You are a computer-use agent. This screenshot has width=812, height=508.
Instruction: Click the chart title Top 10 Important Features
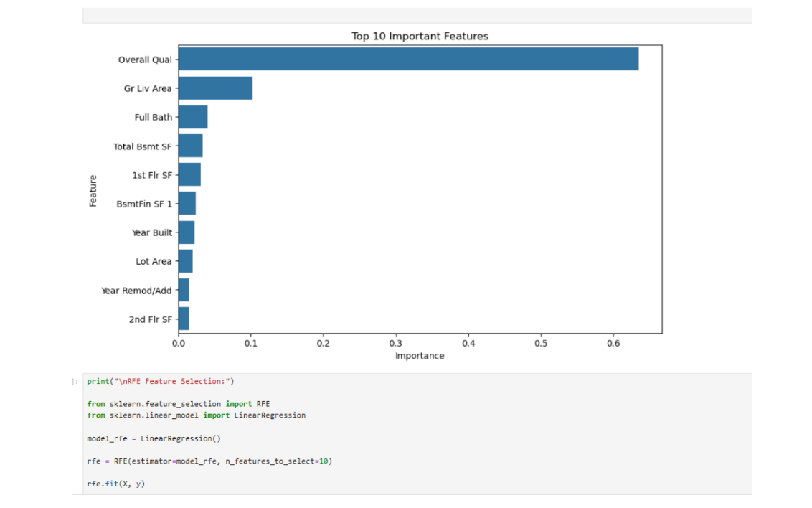click(x=420, y=37)
